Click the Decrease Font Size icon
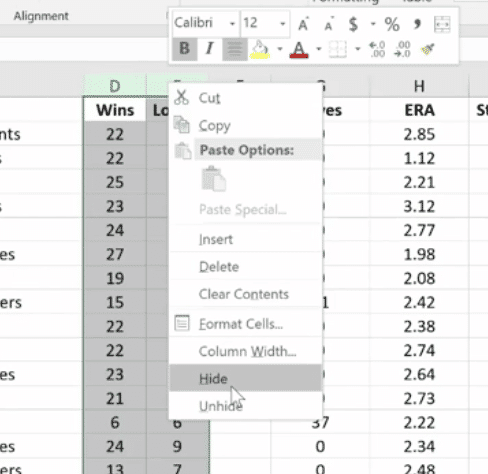 pos(328,24)
